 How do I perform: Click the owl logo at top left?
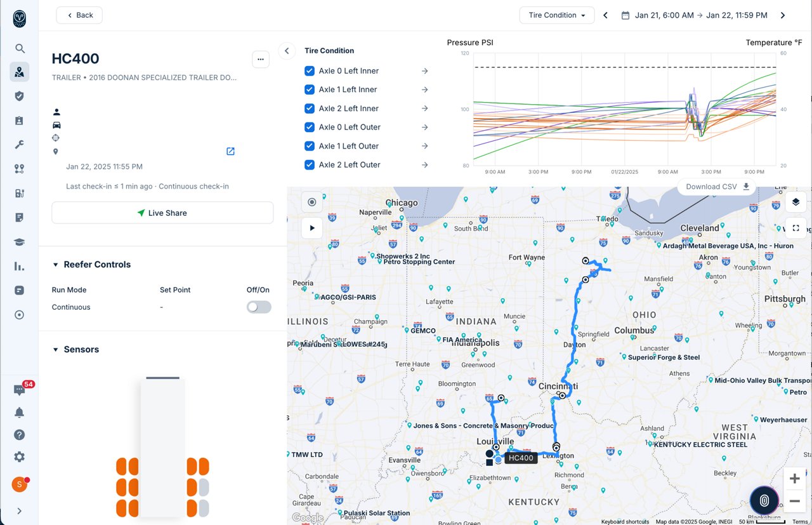point(20,18)
